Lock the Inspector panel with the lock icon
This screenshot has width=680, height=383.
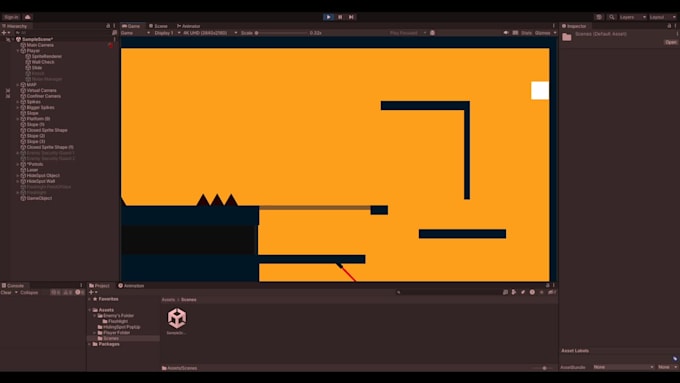click(669, 26)
